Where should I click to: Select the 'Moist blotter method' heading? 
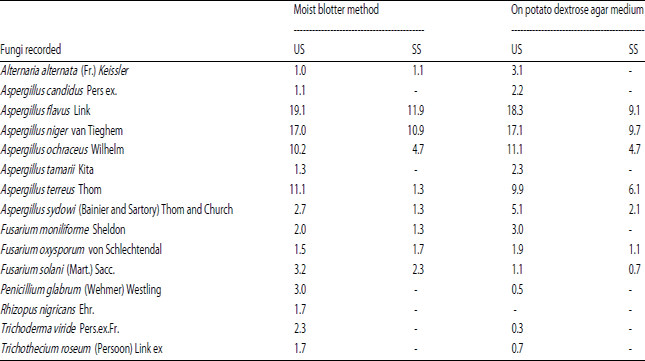(336, 9)
